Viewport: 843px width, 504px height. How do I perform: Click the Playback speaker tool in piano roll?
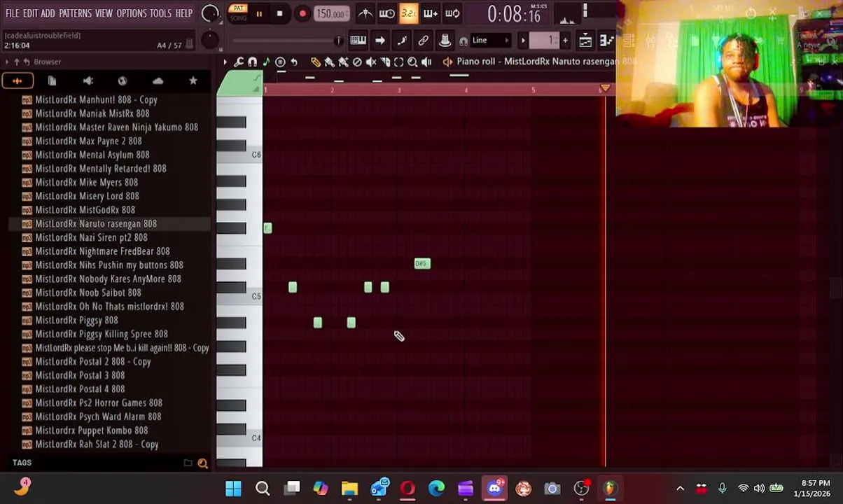426,62
